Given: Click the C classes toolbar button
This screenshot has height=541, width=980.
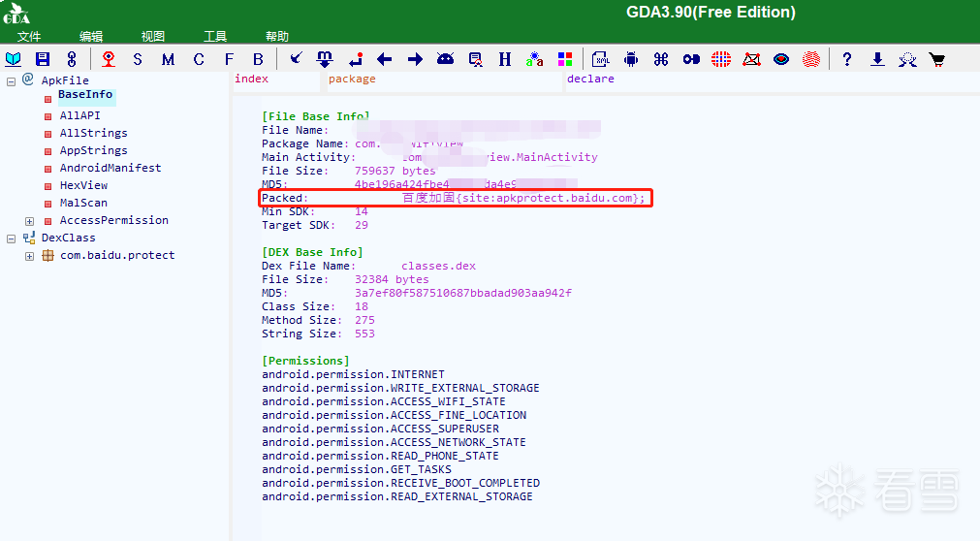Looking at the screenshot, I should tap(199, 59).
